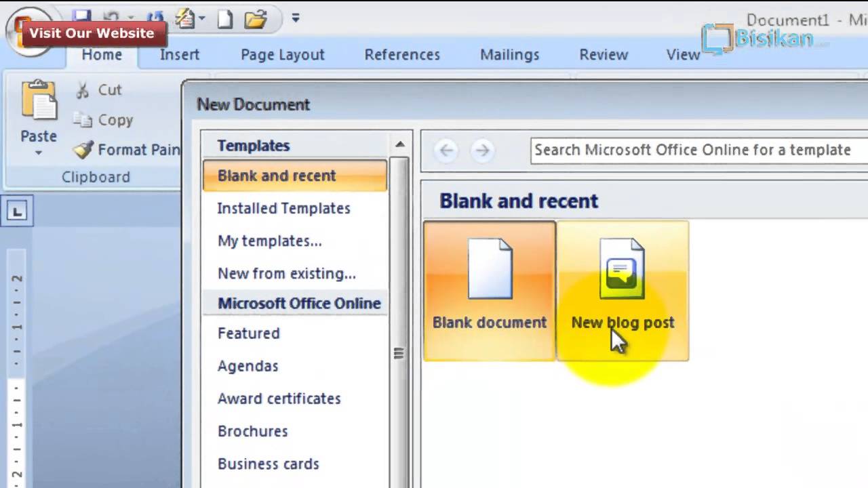Open the View ribbon tab

683,55
